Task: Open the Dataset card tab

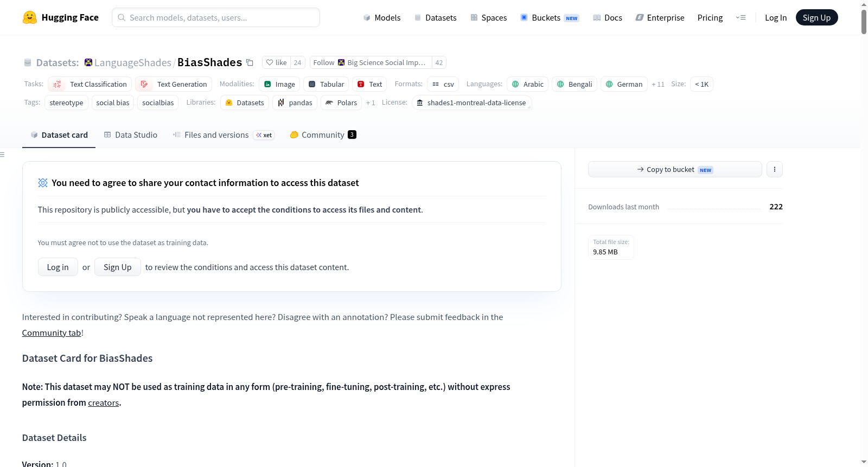Action: pos(59,135)
